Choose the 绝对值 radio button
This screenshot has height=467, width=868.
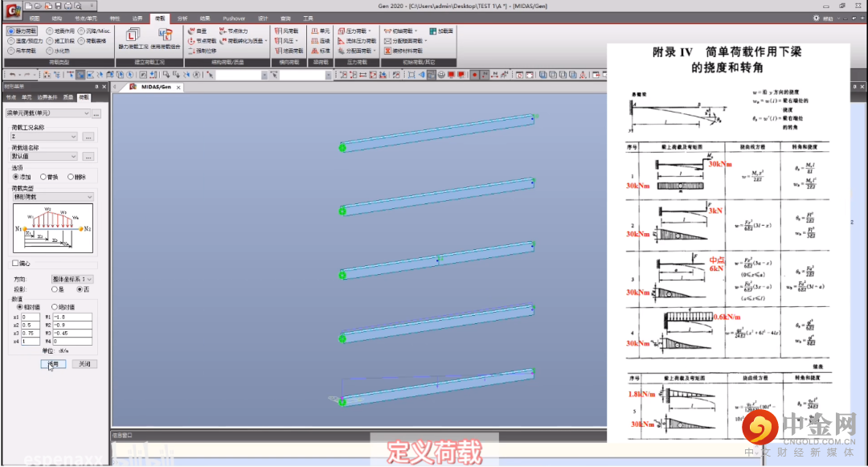54,307
